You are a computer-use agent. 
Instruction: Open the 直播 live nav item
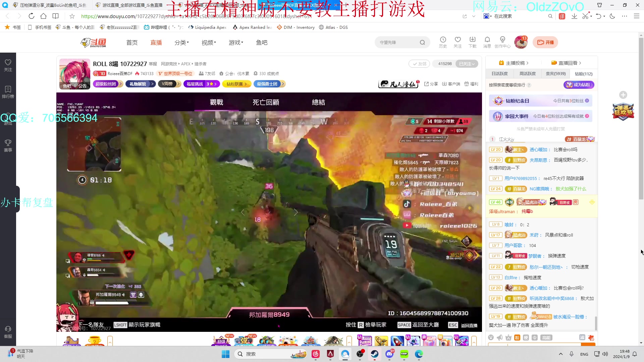[156, 43]
